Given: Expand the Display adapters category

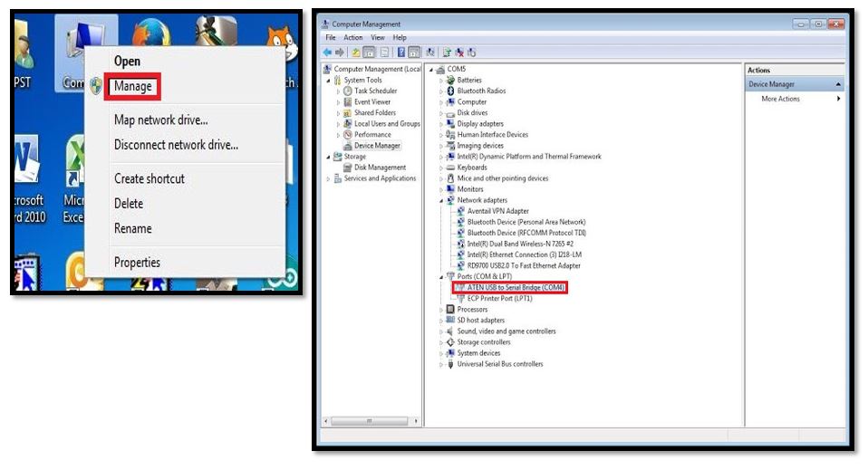Looking at the screenshot, I should tap(441, 124).
